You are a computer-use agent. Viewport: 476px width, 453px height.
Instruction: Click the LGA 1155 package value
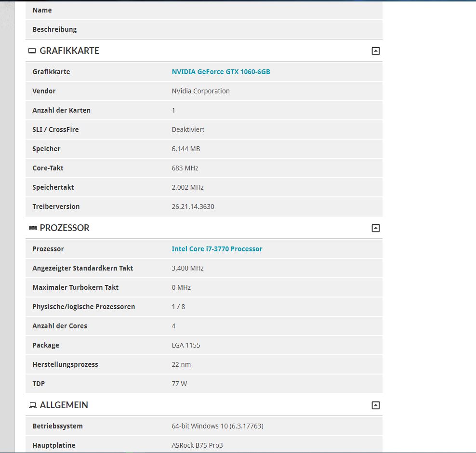click(x=186, y=345)
